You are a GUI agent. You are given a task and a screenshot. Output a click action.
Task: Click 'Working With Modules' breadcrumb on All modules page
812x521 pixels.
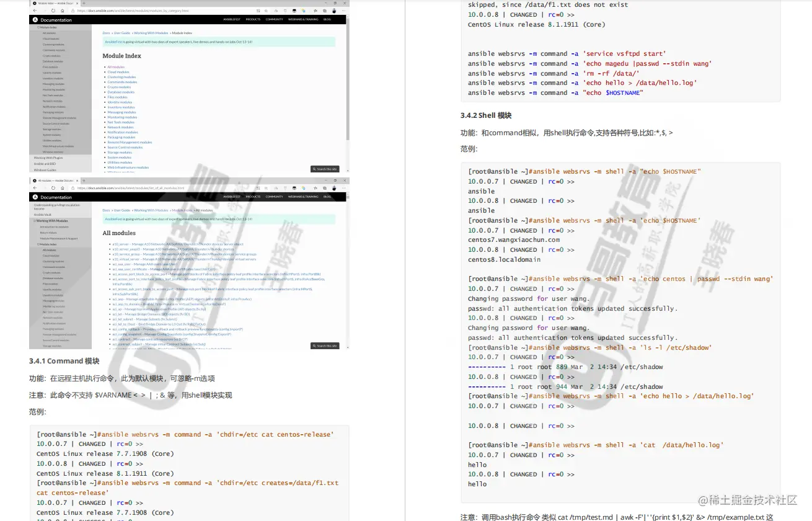(x=151, y=210)
